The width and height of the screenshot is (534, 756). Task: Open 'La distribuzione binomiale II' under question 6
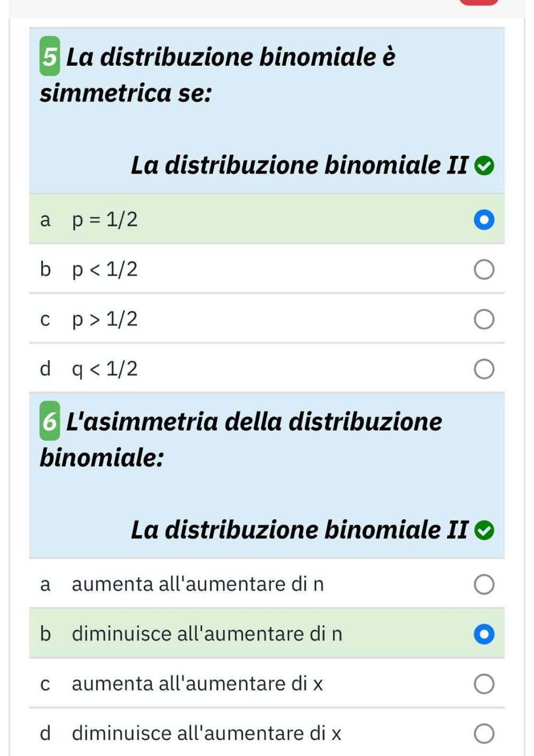(x=300, y=530)
